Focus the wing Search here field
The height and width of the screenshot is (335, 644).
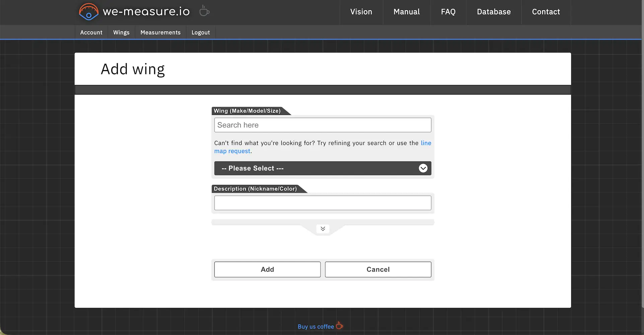click(323, 125)
